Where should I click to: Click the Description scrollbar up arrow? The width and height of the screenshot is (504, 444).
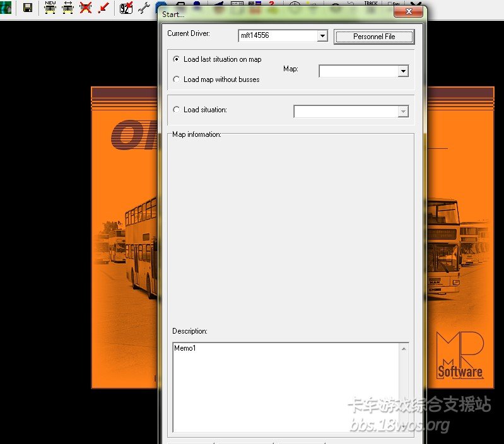[404, 349]
